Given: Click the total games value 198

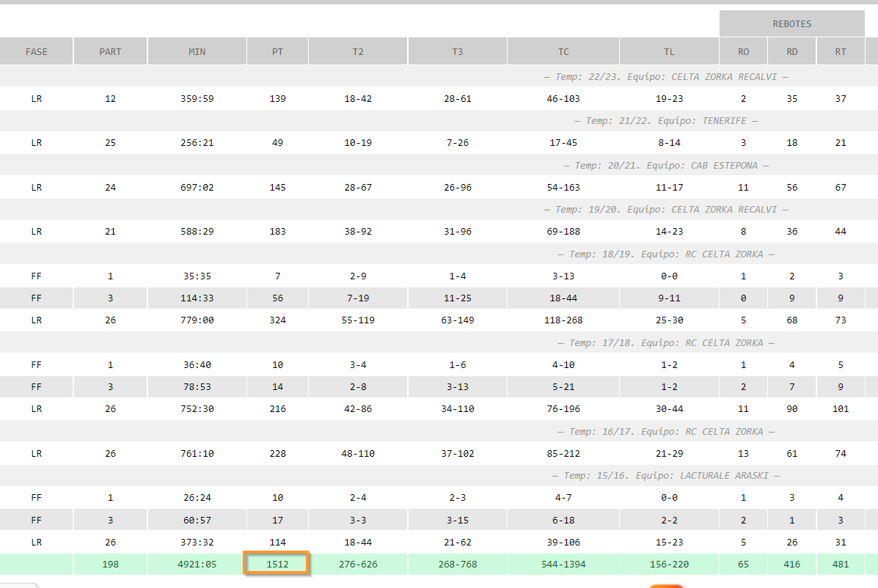Looking at the screenshot, I should tap(110, 564).
